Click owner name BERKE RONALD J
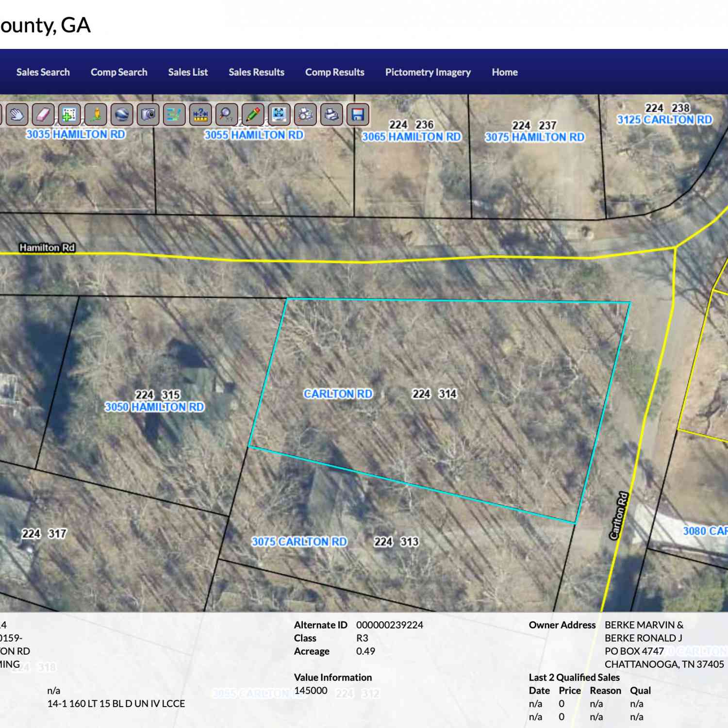This screenshot has height=728, width=728. pos(644,638)
